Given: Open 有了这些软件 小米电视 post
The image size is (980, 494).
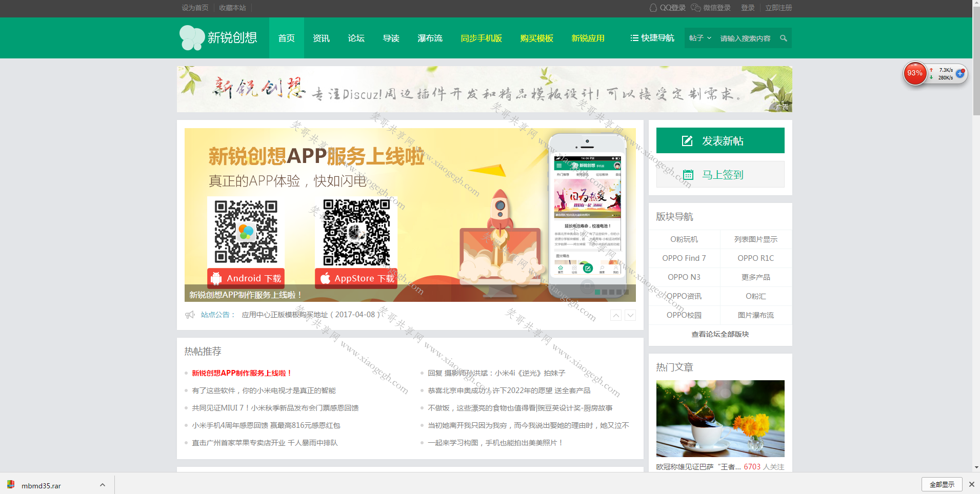Looking at the screenshot, I should pyautogui.click(x=264, y=390).
